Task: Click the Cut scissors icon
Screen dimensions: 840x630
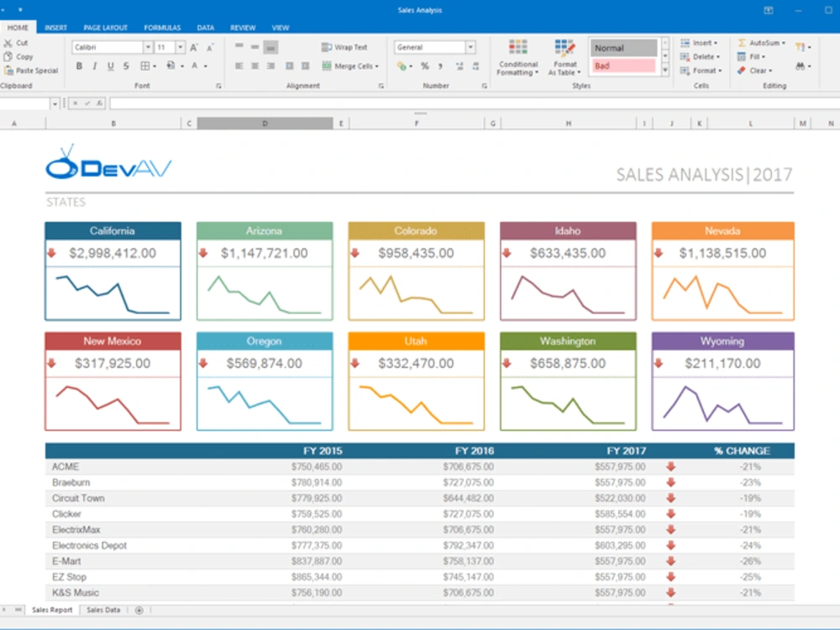Action: pos(8,43)
